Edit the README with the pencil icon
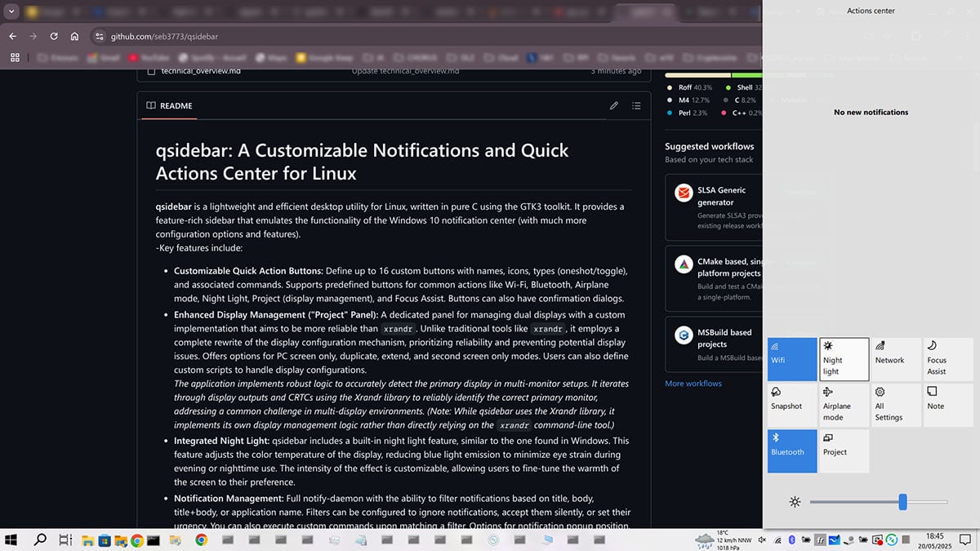Viewport: 980px width, 551px height. 614,105
